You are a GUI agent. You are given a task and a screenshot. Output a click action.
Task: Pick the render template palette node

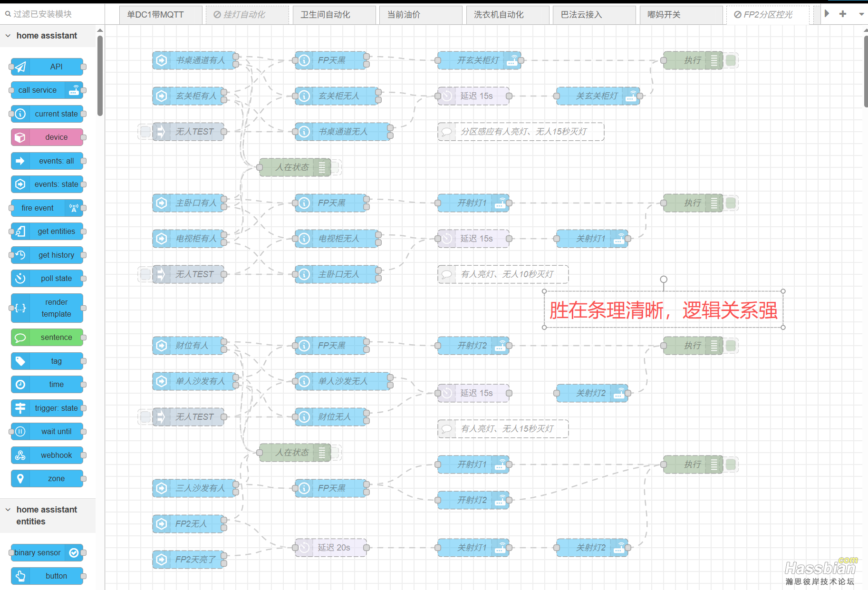(47, 308)
